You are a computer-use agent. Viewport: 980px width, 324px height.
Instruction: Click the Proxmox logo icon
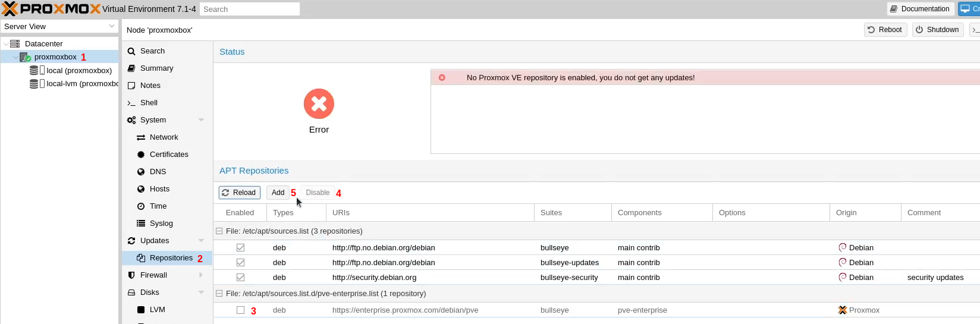(10, 9)
